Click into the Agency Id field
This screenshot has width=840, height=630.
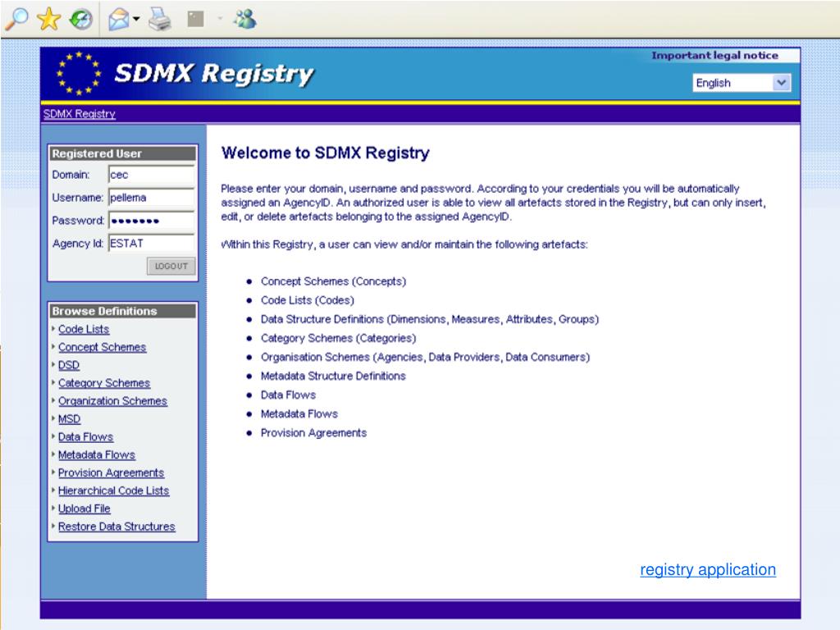pyautogui.click(x=151, y=243)
